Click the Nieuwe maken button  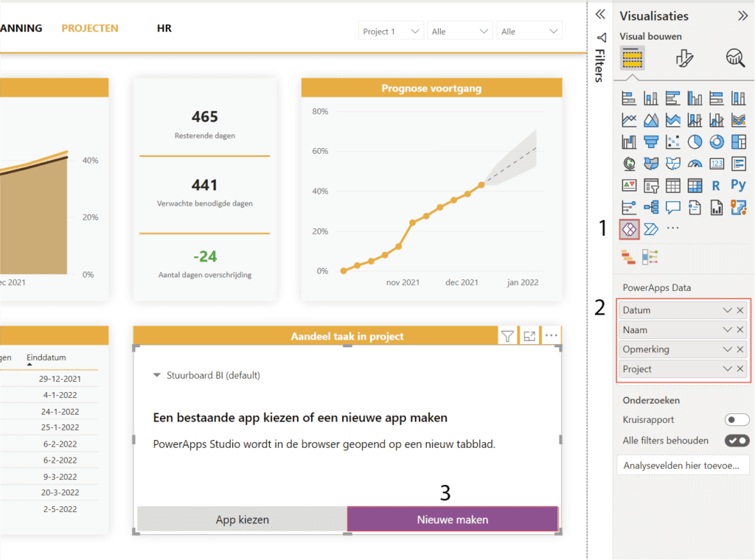[453, 519]
